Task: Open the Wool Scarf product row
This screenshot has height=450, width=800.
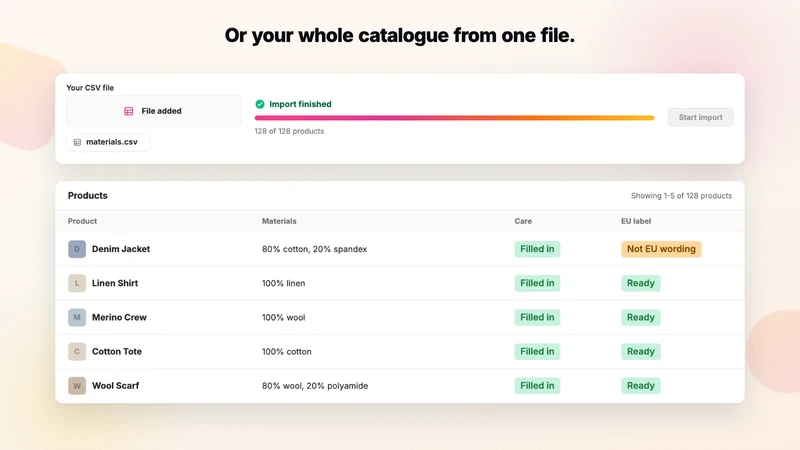Action: coord(400,386)
